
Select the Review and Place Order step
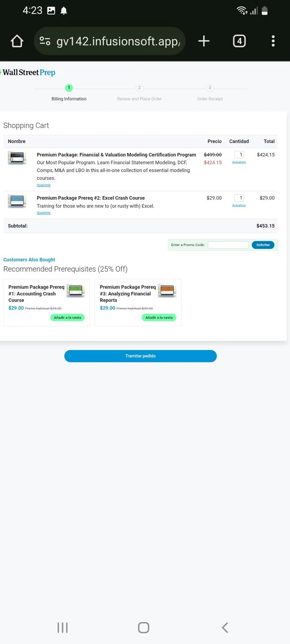click(x=139, y=88)
